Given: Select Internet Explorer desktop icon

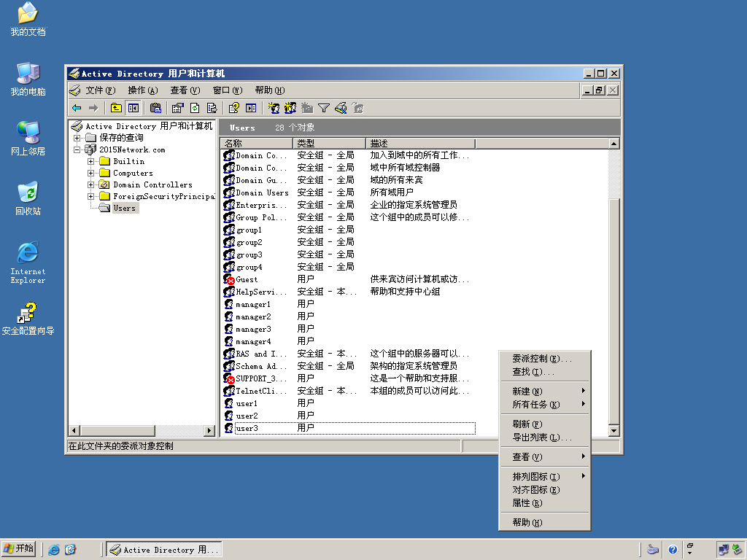Looking at the screenshot, I should point(28,262).
